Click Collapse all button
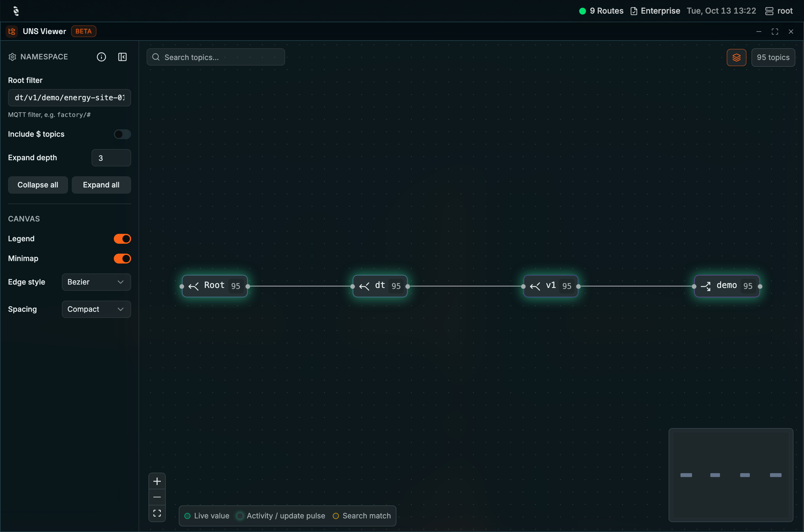 click(x=38, y=185)
